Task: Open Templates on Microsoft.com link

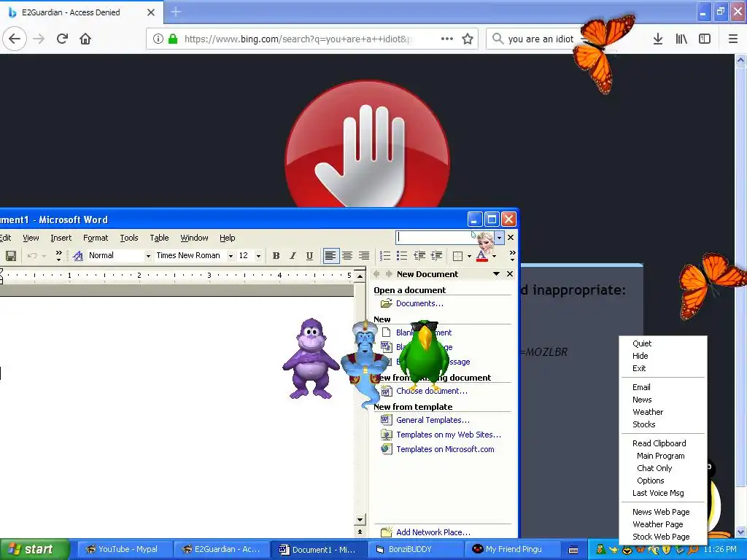Action: (445, 449)
